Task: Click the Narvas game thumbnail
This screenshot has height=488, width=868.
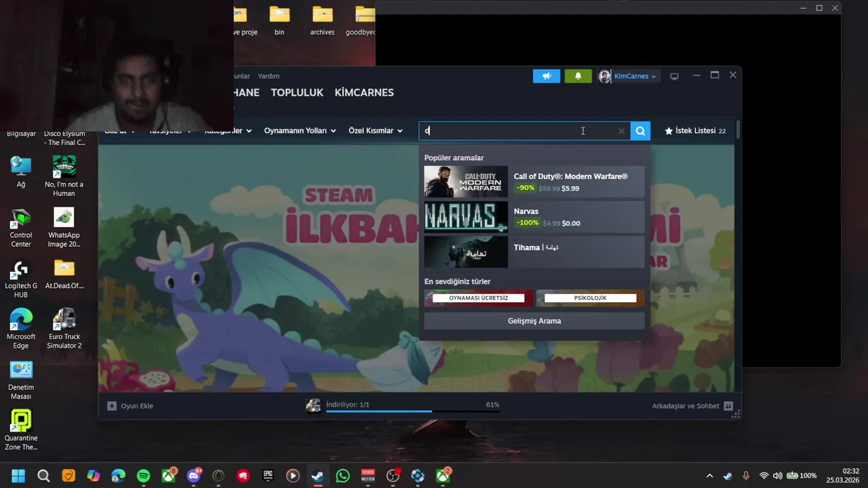Action: [x=466, y=217]
